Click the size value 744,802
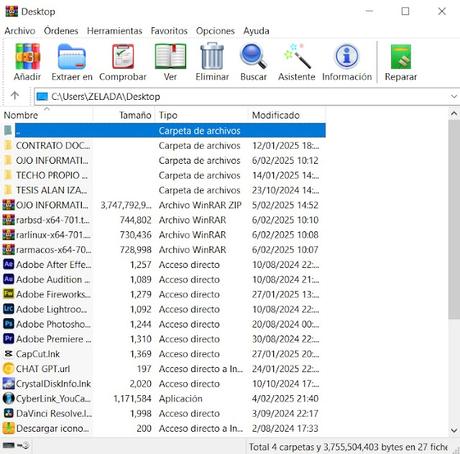Viewport: 460px width, 454px height. point(136,220)
